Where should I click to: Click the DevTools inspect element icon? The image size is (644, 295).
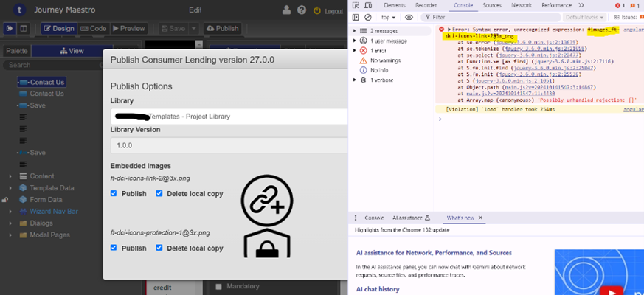point(356,5)
